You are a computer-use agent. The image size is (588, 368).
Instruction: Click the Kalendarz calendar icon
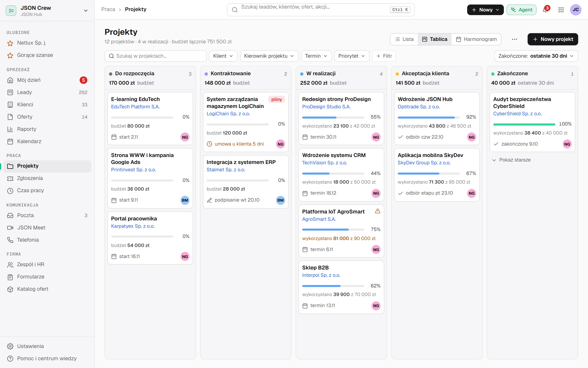point(10,141)
